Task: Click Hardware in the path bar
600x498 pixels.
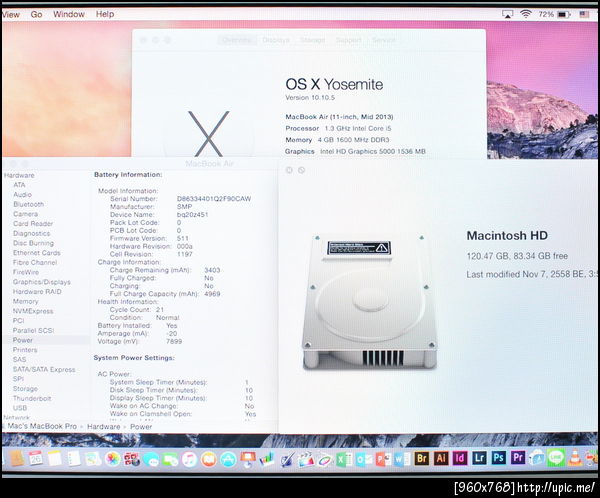Action: [104, 427]
